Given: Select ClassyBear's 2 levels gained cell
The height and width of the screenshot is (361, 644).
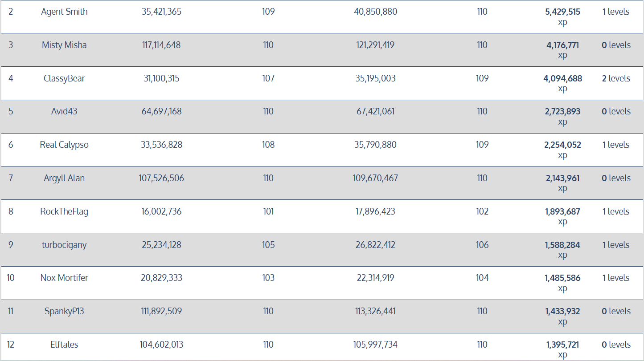Looking at the screenshot, I should pos(615,78).
